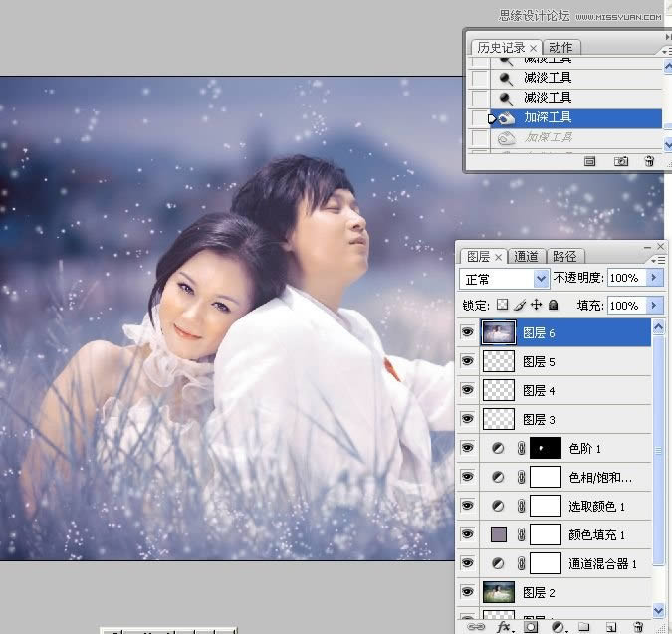Image resolution: width=672 pixels, height=634 pixels.
Task: Expand the 填充 fill slider arrow
Action: tap(654, 305)
